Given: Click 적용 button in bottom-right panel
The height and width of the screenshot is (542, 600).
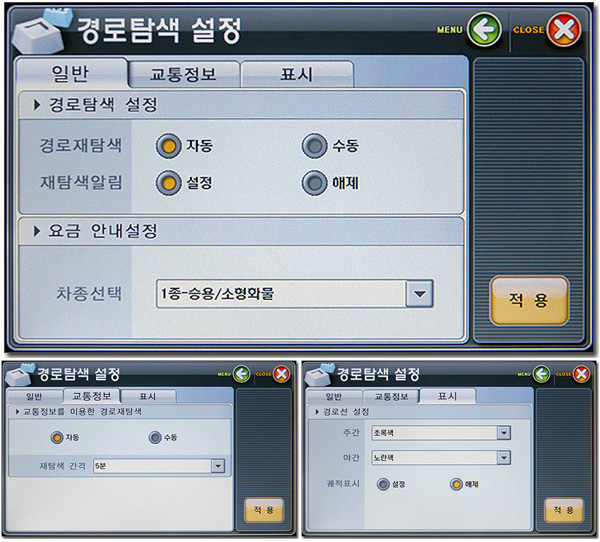Looking at the screenshot, I should click(x=564, y=510).
